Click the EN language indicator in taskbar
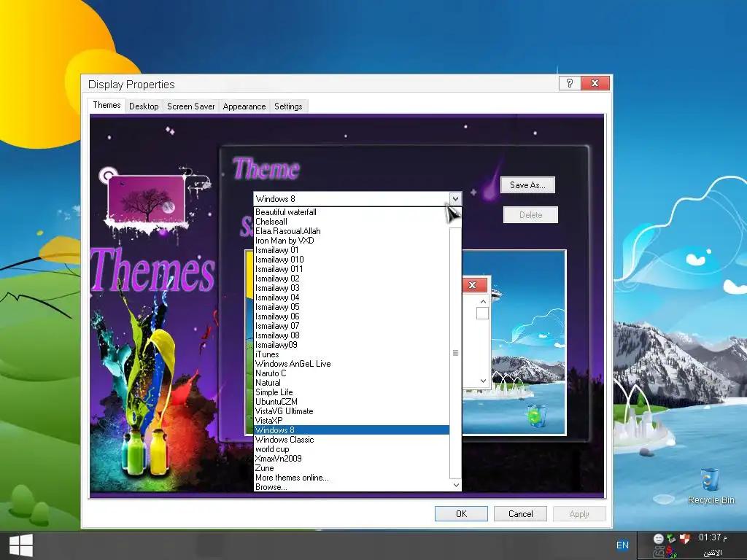The image size is (747, 560). click(622, 545)
